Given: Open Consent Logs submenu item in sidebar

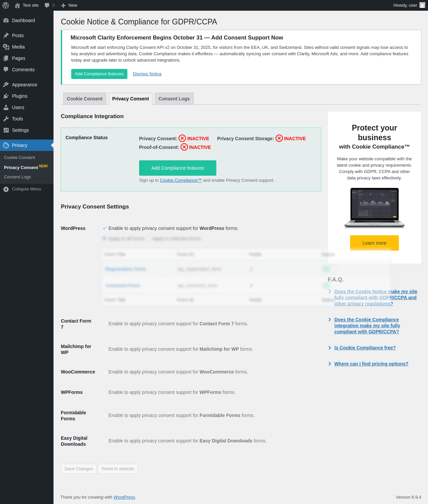Looking at the screenshot, I should 17,177.
